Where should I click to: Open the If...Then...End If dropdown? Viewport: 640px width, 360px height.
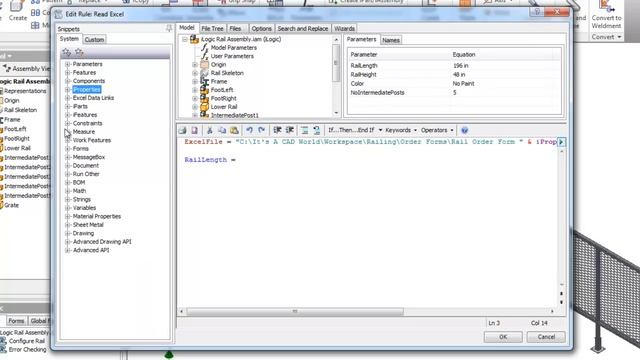[x=355, y=130]
